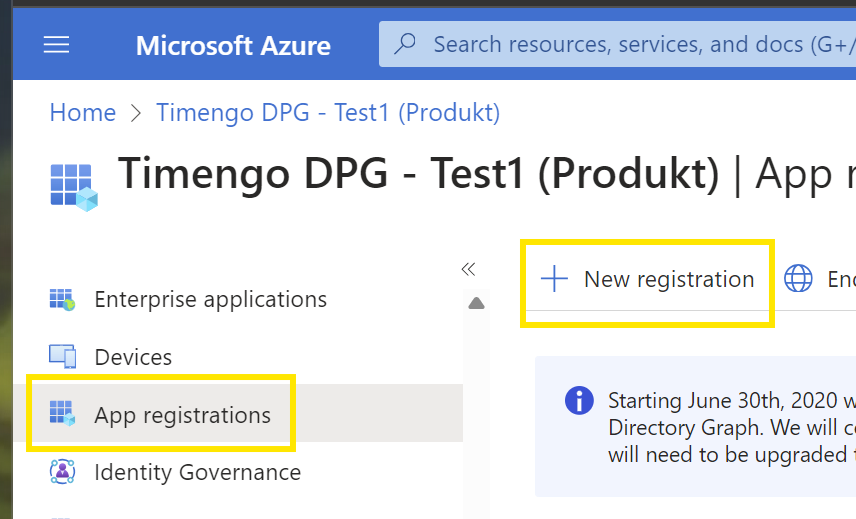Go to the Home breadcrumb

(83, 113)
